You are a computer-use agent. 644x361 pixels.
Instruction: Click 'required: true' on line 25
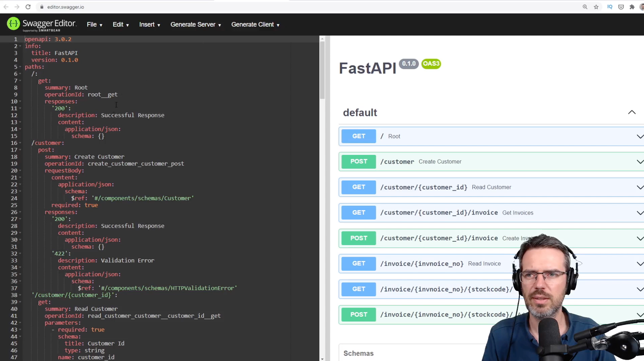click(x=75, y=205)
